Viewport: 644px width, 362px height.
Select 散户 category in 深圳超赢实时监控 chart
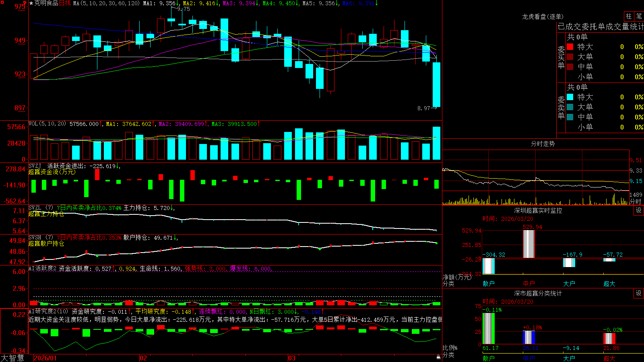pos(489,284)
